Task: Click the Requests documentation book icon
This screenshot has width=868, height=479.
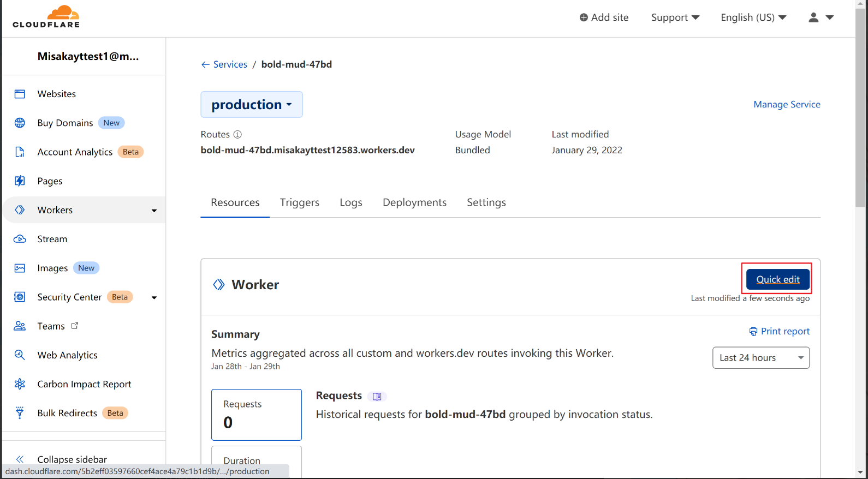Action: point(377,397)
